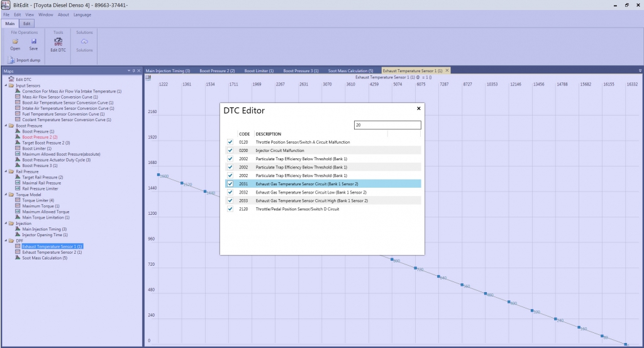Toggle checkbox for 2031 Exhaust Gas Temperature Sensor Circuit
This screenshot has width=644, height=348.
230,184
